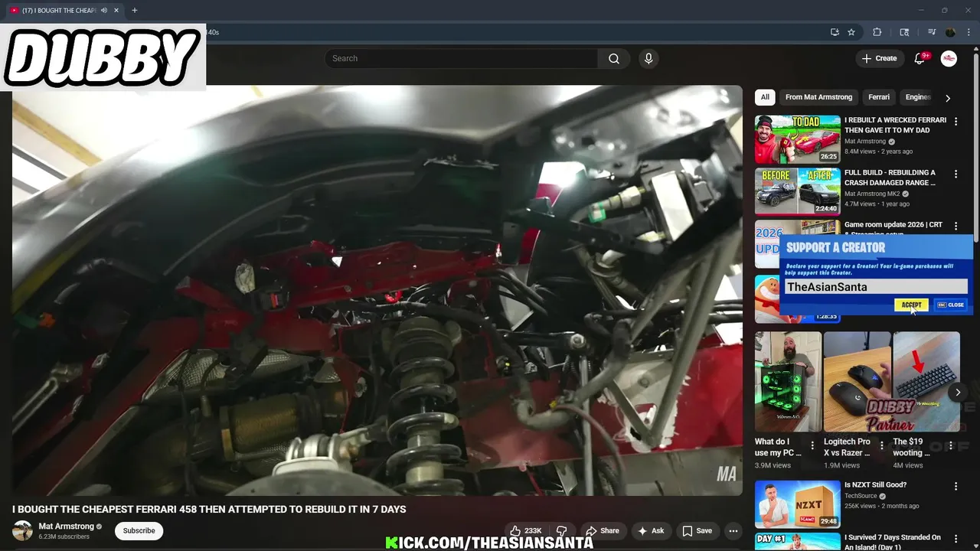Open the What do I use my PC short
The image size is (980, 551).
pyautogui.click(x=788, y=381)
